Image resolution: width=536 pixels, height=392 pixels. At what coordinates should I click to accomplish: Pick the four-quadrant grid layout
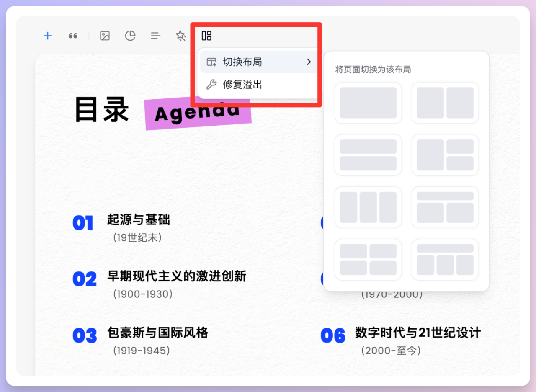[x=368, y=259]
